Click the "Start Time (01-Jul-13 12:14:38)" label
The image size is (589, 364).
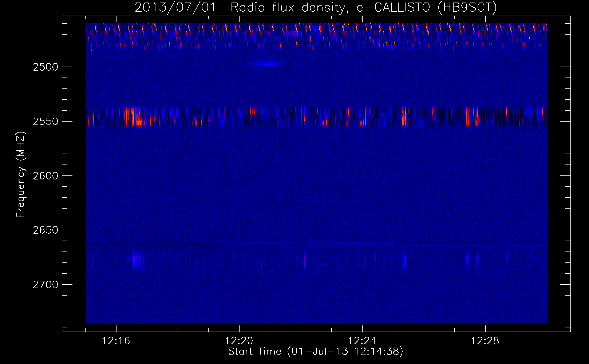[x=316, y=352]
